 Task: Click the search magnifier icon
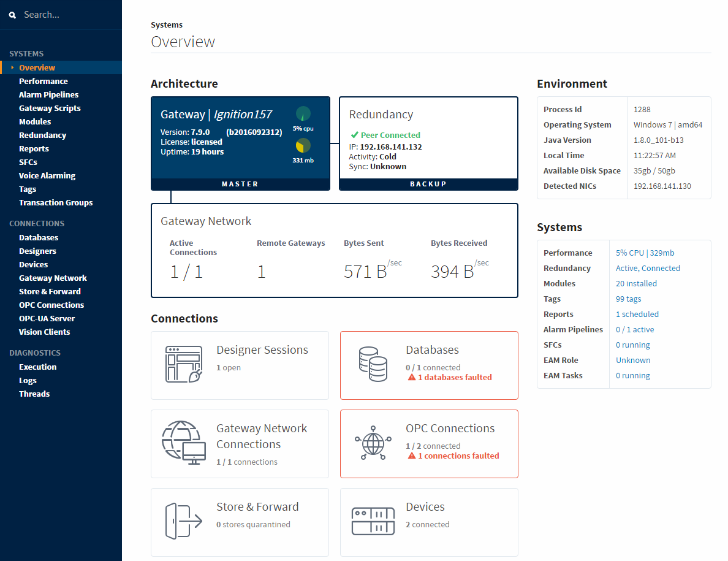tap(13, 15)
